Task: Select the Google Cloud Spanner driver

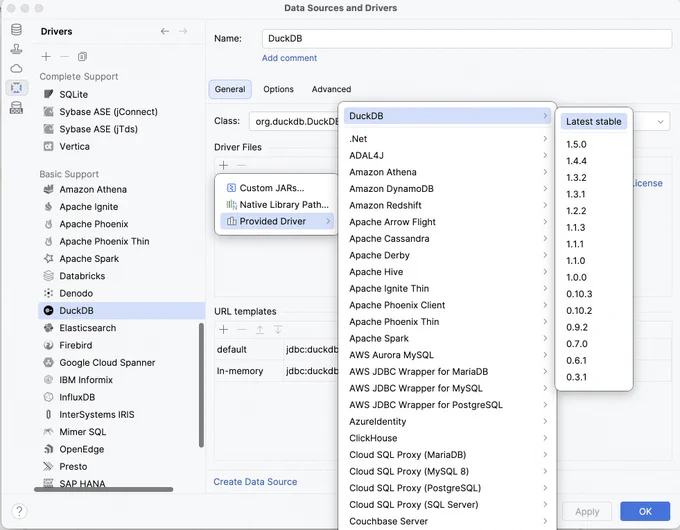Action: pos(119,363)
